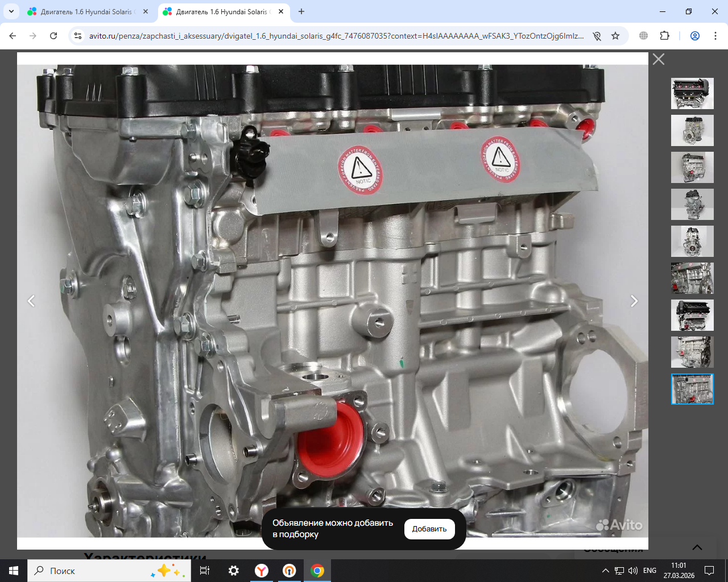The width and height of the screenshot is (728, 582).
Task: Bookmark this page with star icon
Action: (615, 36)
